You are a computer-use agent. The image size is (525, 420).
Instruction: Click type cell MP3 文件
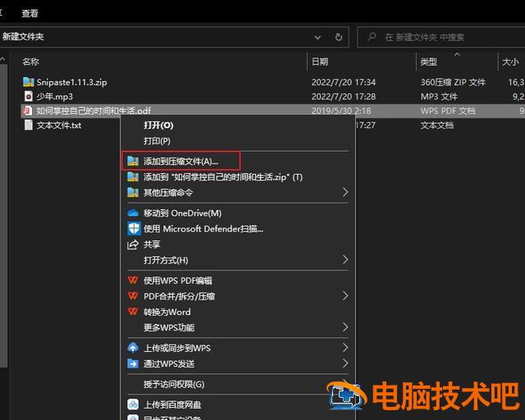pos(439,97)
